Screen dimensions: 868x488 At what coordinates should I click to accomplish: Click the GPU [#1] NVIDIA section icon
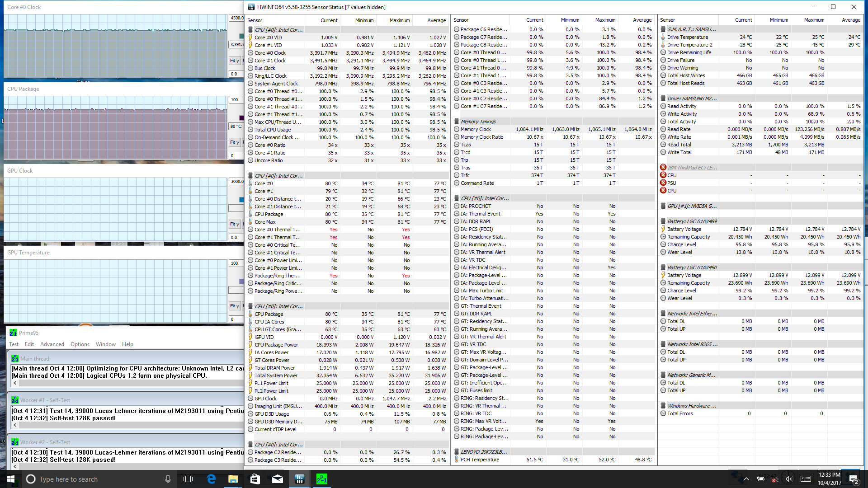point(663,206)
